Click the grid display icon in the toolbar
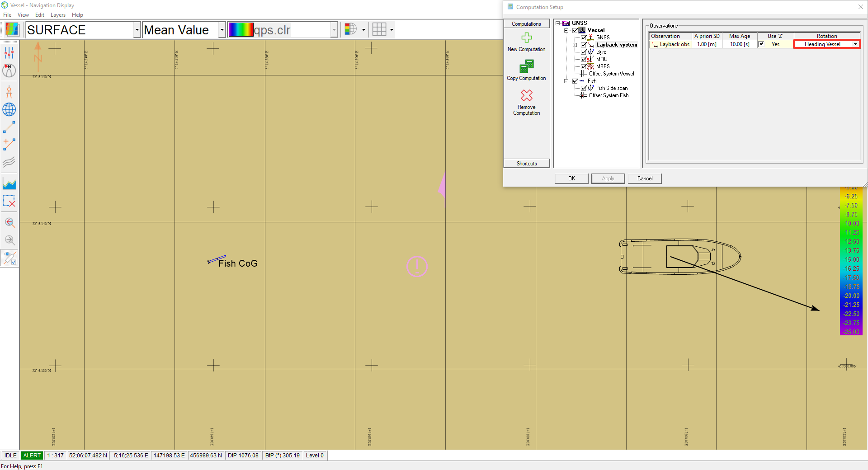 [x=379, y=29]
